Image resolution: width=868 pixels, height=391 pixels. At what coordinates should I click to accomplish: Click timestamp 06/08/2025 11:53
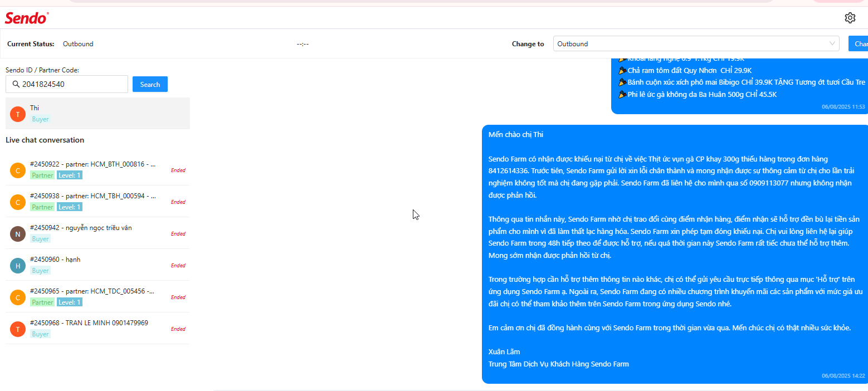(843, 106)
